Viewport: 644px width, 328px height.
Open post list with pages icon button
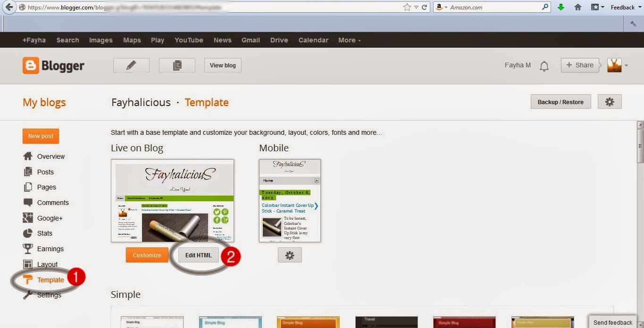(177, 66)
